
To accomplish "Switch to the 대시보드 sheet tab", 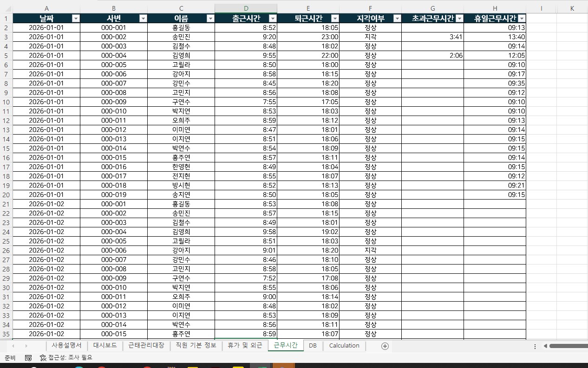I will pyautogui.click(x=105, y=346).
